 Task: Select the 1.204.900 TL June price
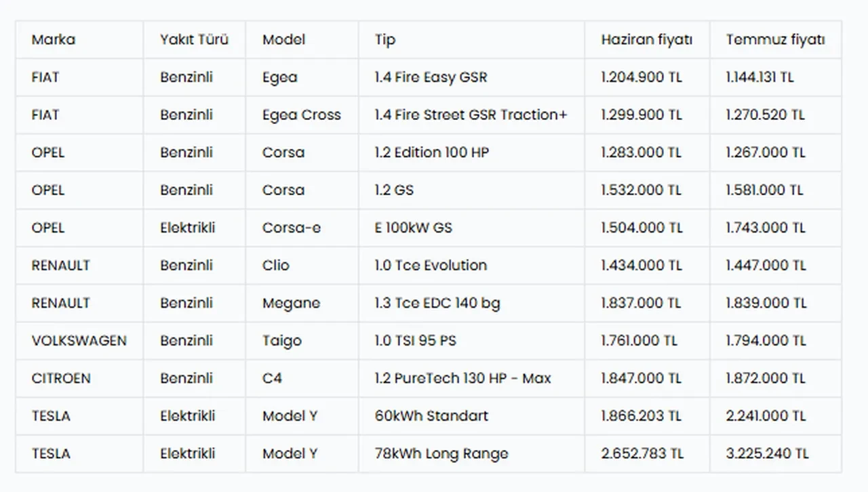click(x=641, y=77)
